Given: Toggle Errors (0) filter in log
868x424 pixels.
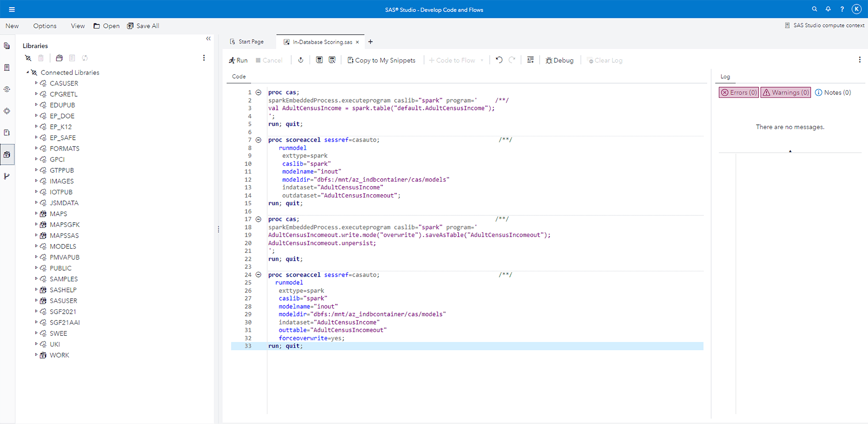Looking at the screenshot, I should pyautogui.click(x=739, y=93).
